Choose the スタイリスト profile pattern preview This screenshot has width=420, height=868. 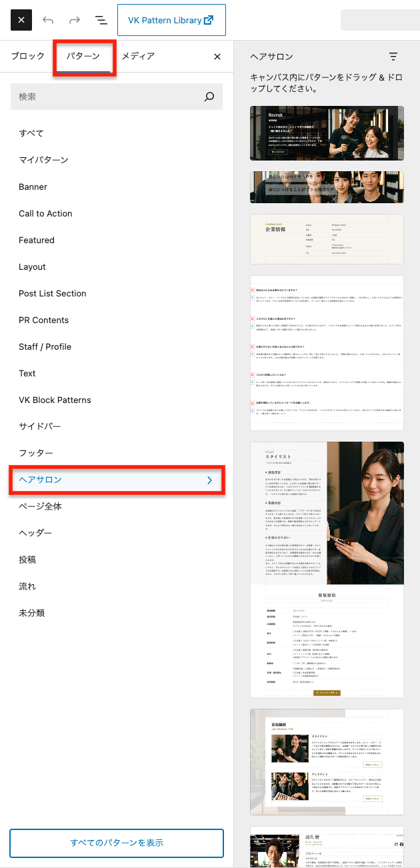[x=327, y=570]
